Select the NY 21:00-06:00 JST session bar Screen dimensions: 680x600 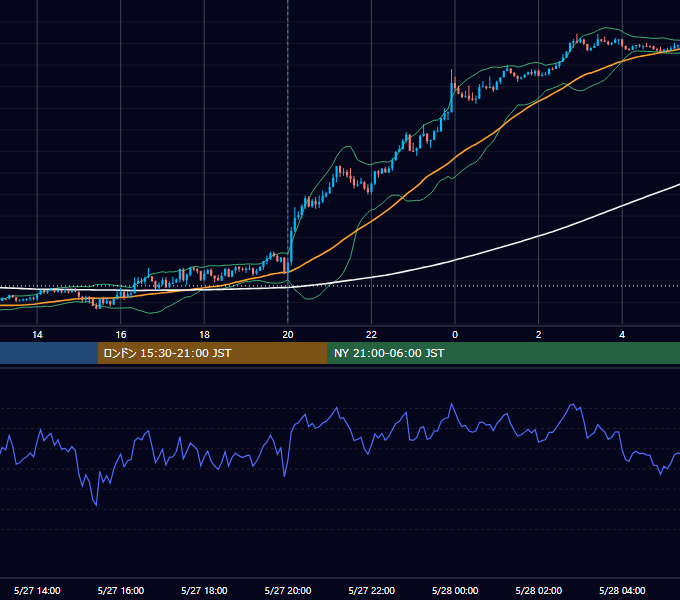click(x=503, y=353)
